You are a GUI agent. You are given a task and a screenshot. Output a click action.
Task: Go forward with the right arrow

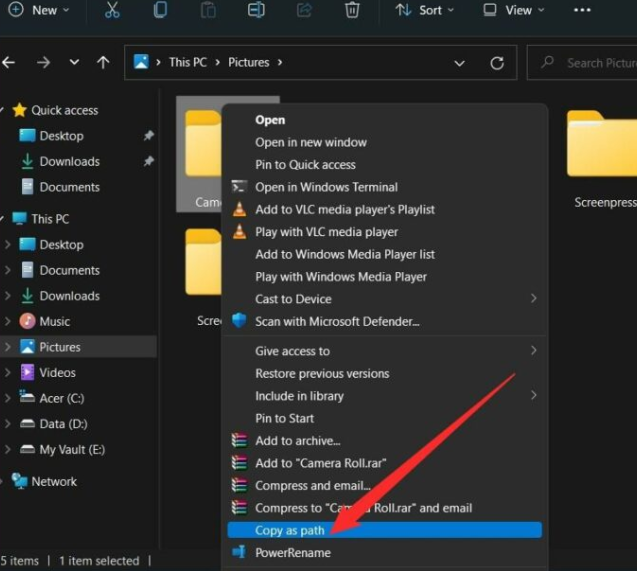tap(43, 63)
